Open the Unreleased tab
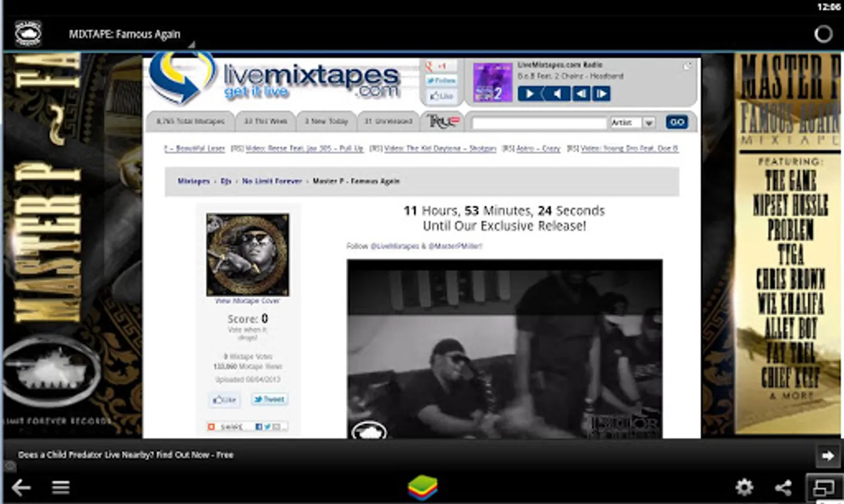This screenshot has width=844, height=504. click(388, 121)
